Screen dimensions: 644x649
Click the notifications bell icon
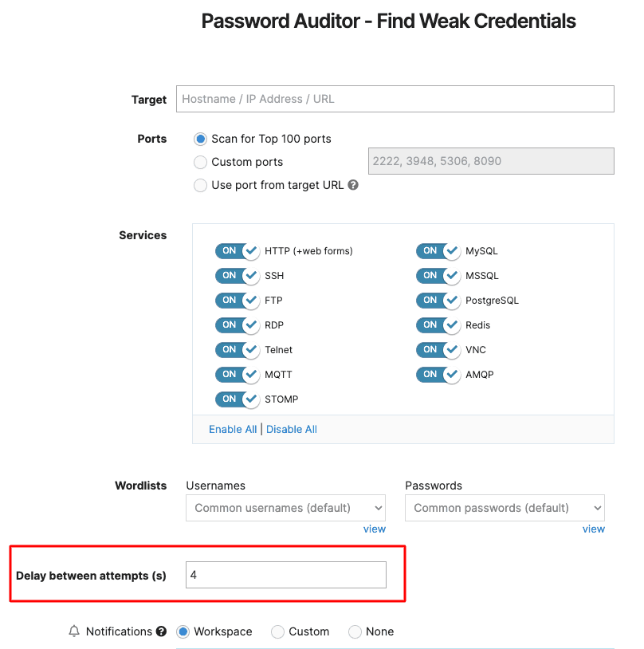pos(73,631)
